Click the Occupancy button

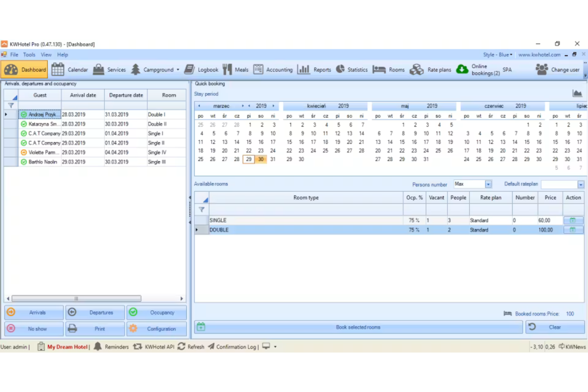[x=157, y=312]
